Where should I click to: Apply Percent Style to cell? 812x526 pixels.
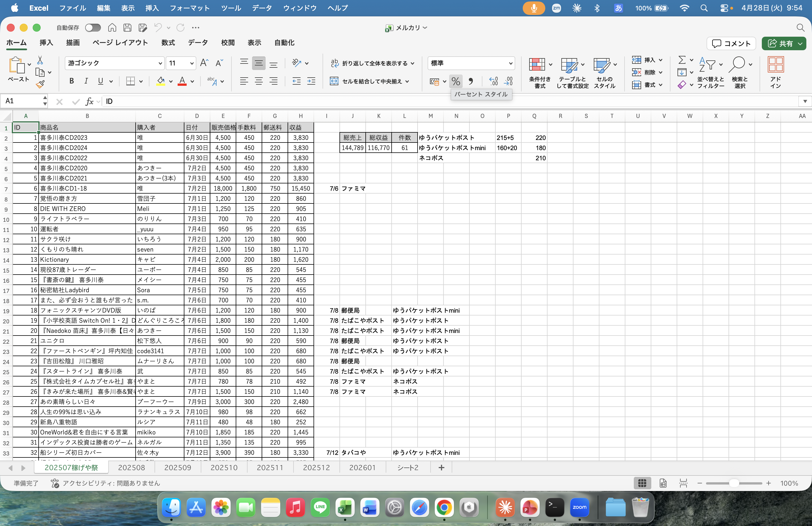coord(456,81)
